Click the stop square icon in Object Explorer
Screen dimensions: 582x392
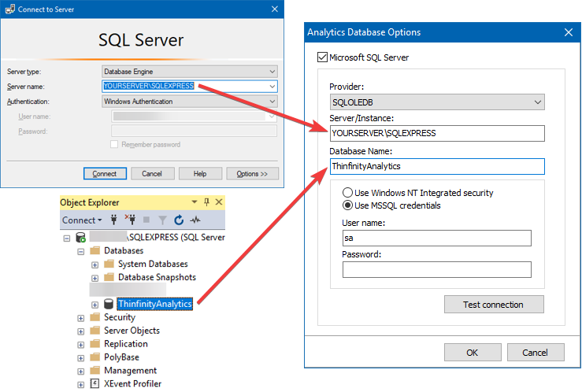click(146, 220)
